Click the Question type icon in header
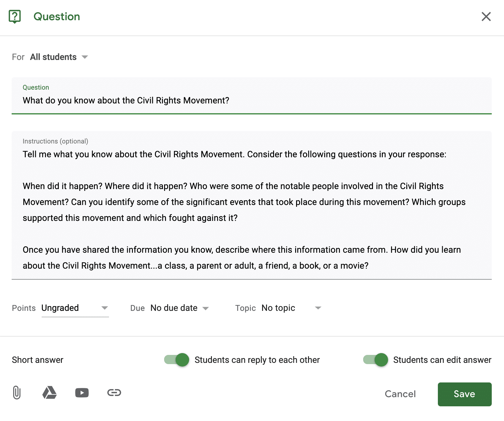The image size is (504, 421). (15, 17)
